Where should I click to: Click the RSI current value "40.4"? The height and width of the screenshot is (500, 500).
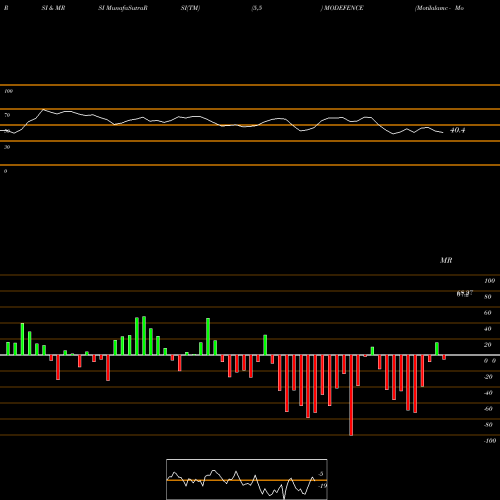[x=457, y=130]
